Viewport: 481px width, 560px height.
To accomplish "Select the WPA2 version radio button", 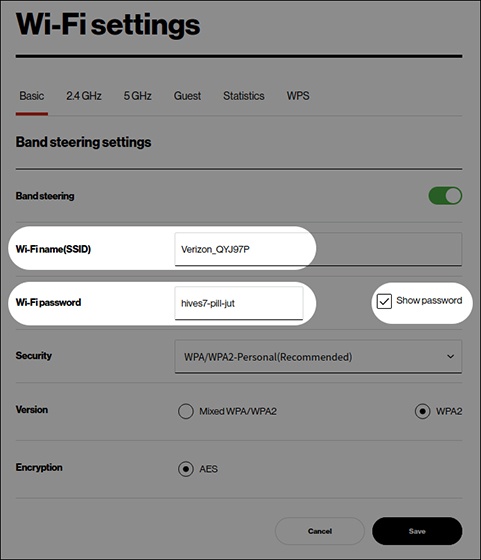I will point(422,411).
